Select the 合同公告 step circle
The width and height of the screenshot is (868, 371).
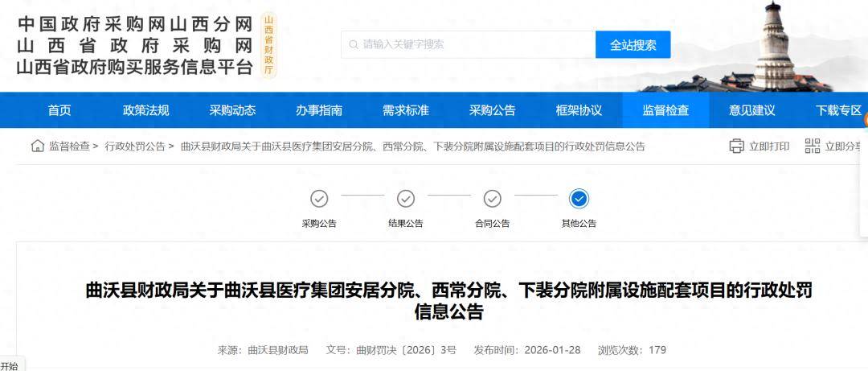tap(493, 198)
